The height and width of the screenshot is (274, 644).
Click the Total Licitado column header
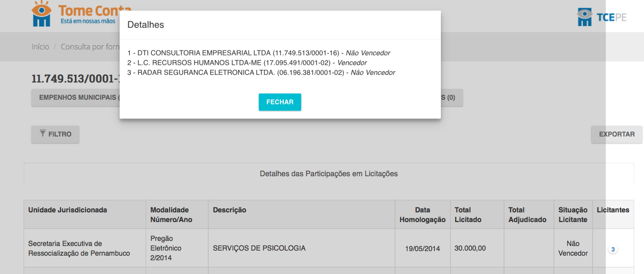point(467,214)
